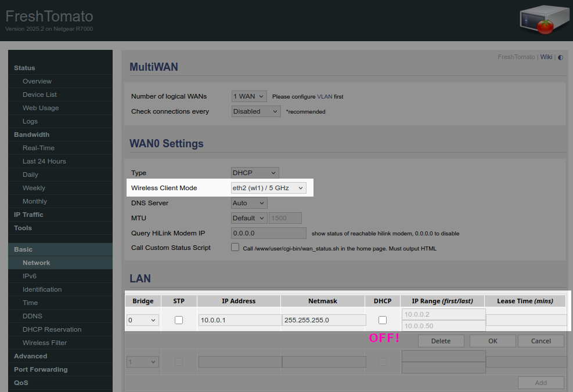This screenshot has height=392, width=573.
Task: Click Lease Time field for bridge 0
Action: coord(526,320)
